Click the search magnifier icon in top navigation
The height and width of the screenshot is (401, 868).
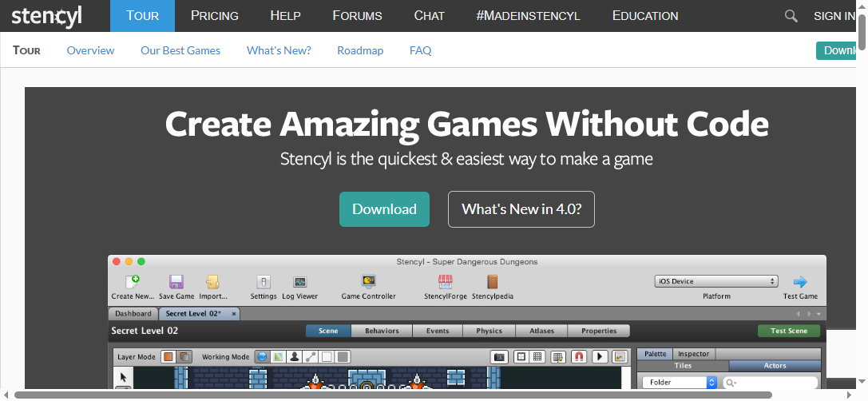point(791,16)
